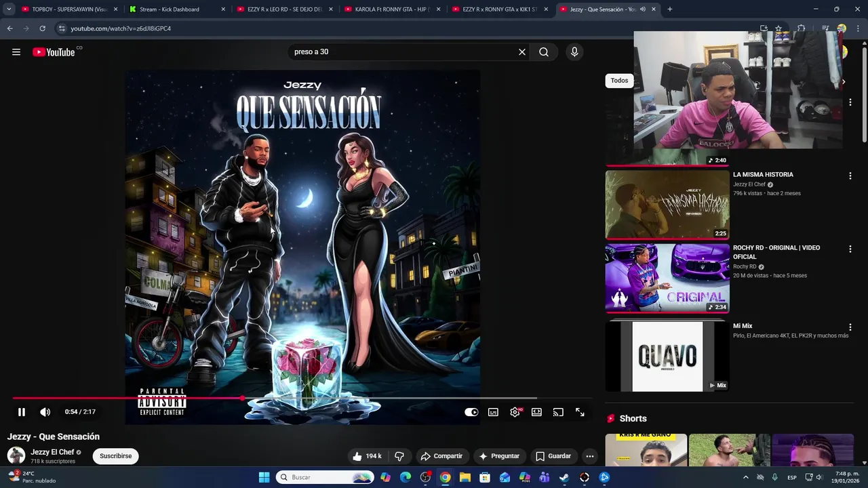Image resolution: width=868 pixels, height=488 pixels.
Task: Open the Windows Start menu
Action: coord(264,477)
